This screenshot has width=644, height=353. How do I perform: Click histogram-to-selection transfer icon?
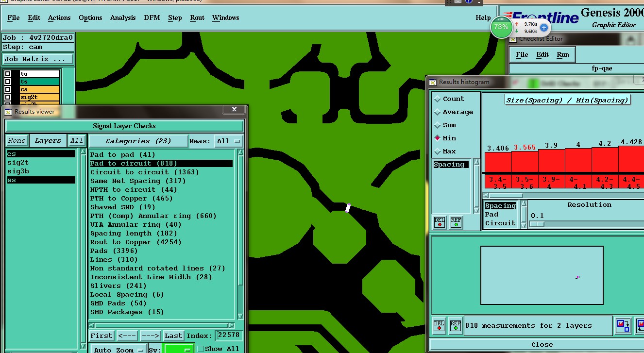pos(623,326)
